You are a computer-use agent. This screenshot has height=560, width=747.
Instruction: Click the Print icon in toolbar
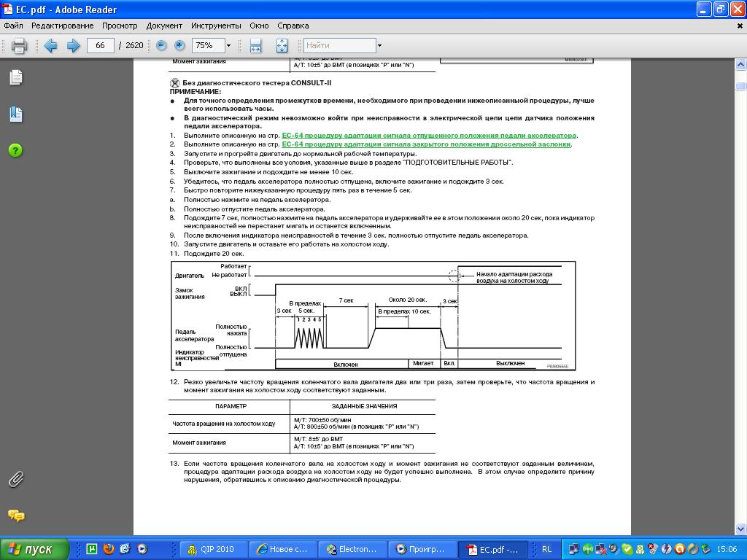[x=19, y=46]
